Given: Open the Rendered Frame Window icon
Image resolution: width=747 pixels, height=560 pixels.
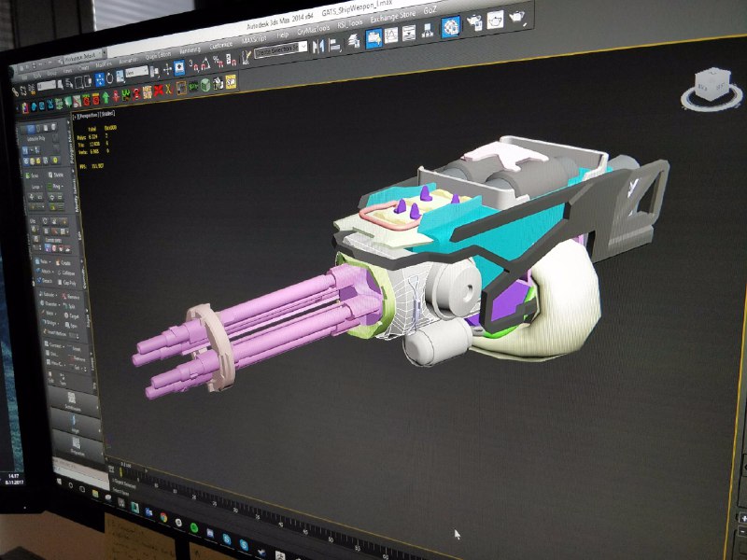Looking at the screenshot, I should (x=495, y=20).
